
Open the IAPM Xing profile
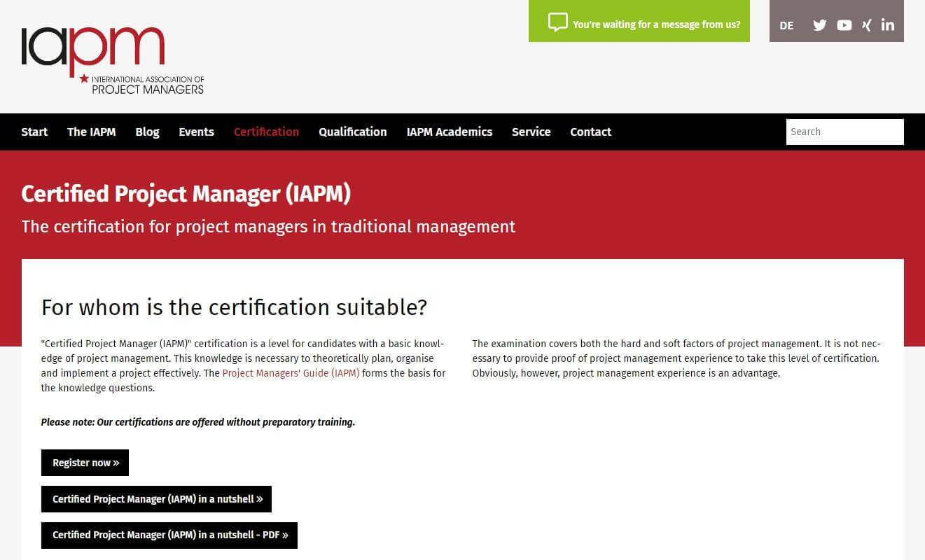[x=866, y=25]
